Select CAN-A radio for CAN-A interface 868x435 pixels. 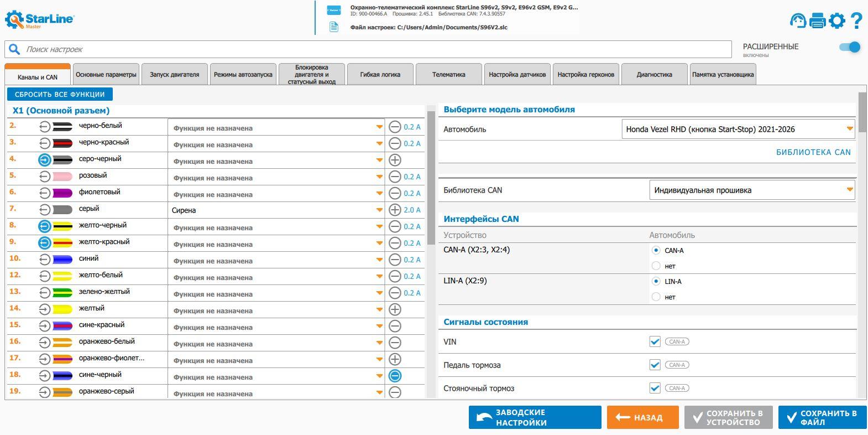656,250
